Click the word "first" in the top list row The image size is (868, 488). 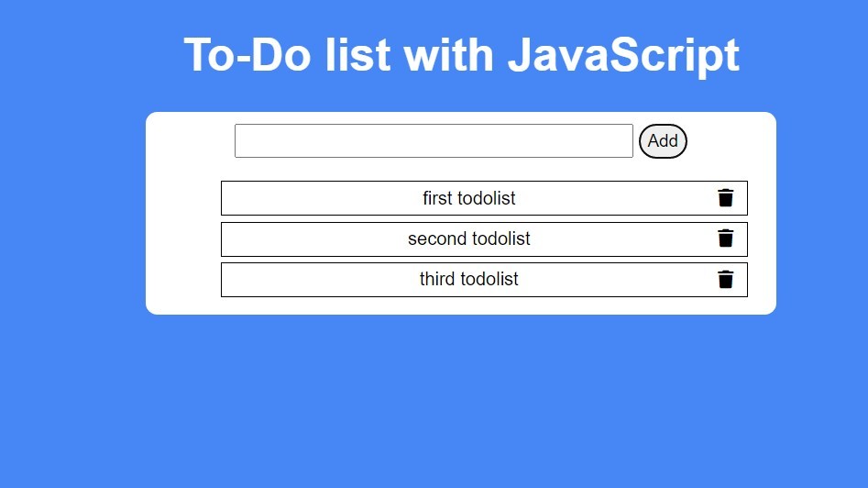coord(438,198)
